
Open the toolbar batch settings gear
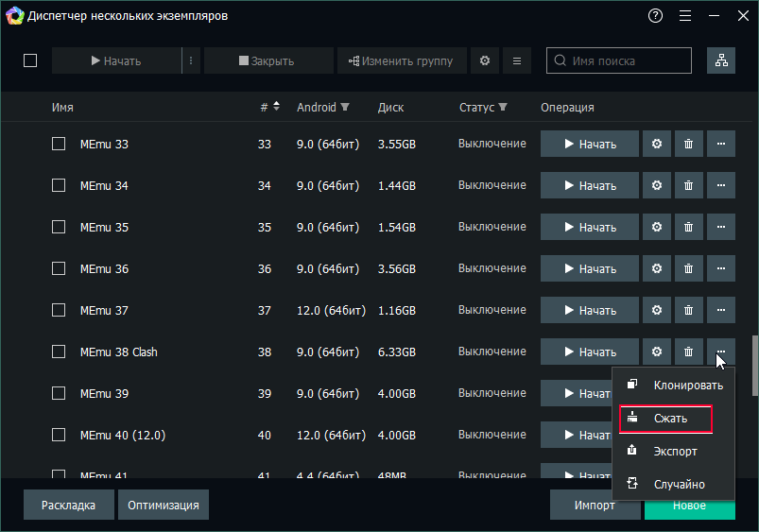tap(485, 60)
